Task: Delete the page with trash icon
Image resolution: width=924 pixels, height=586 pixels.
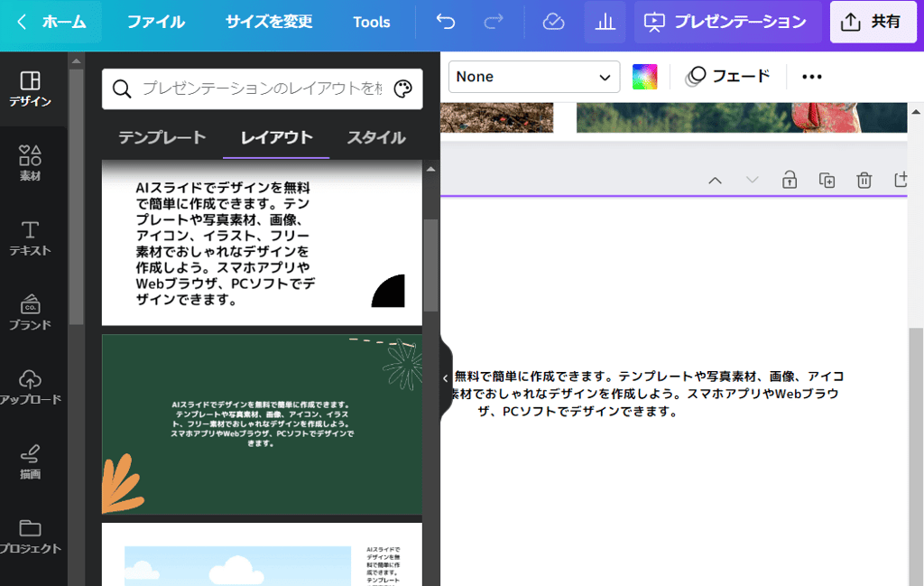Action: [864, 180]
